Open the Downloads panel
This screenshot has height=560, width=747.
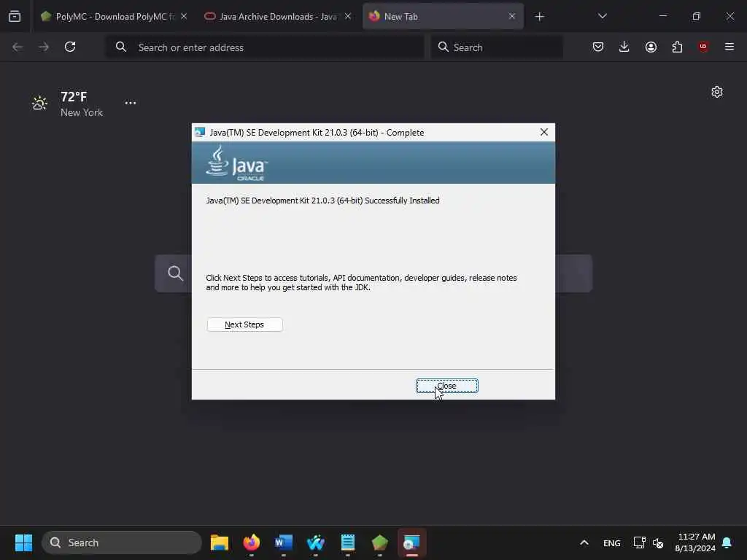click(624, 47)
